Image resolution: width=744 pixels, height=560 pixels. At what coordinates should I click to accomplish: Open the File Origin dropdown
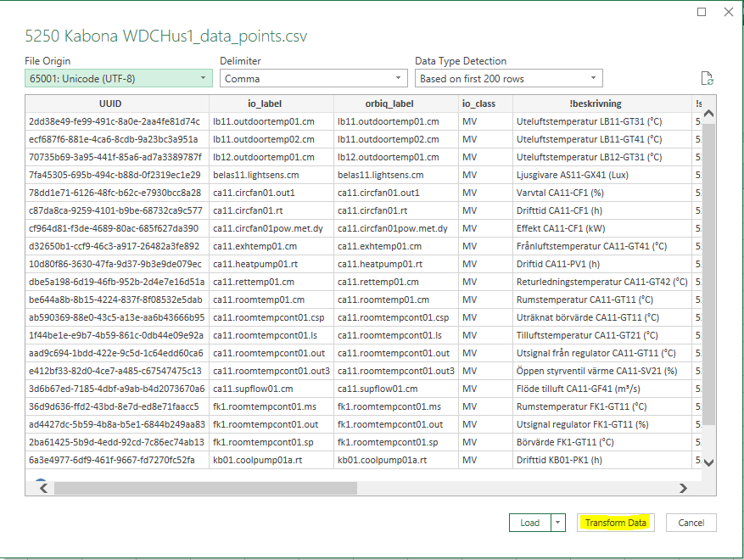point(119,78)
